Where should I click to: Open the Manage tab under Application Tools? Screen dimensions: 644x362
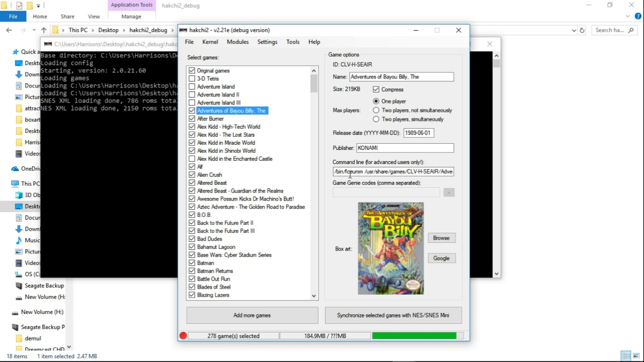pyautogui.click(x=131, y=17)
